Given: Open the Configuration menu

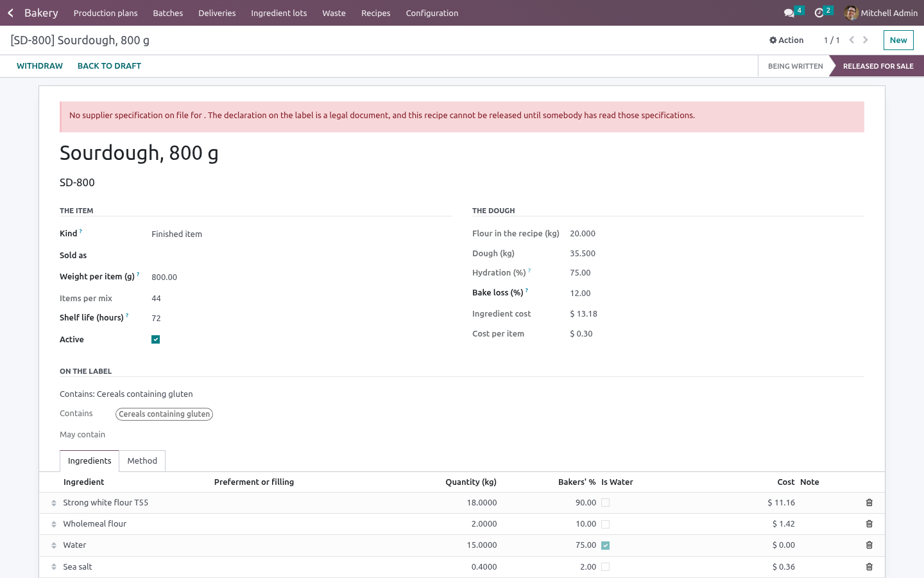Looking at the screenshot, I should click(x=432, y=13).
